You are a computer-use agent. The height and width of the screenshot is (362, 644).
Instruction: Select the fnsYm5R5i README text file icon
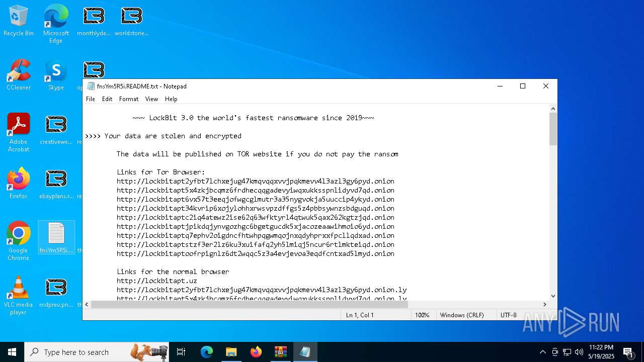point(56,237)
